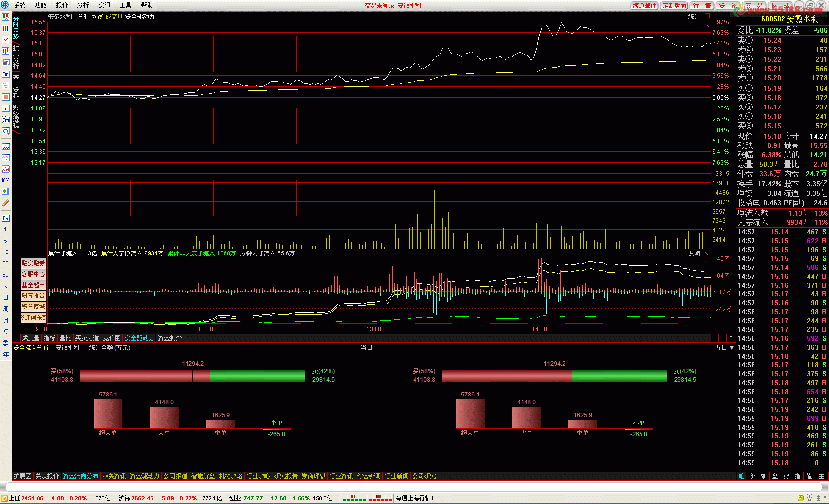The image size is (829, 504).
Task: Open the 工具 menu
Action: [x=126, y=5]
